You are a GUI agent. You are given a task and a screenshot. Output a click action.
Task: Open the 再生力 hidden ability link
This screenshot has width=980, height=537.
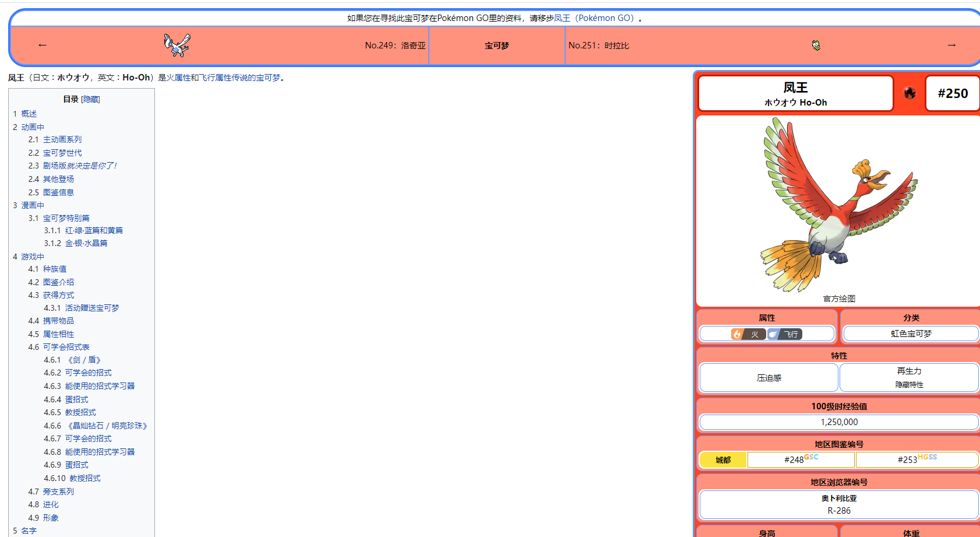click(909, 371)
